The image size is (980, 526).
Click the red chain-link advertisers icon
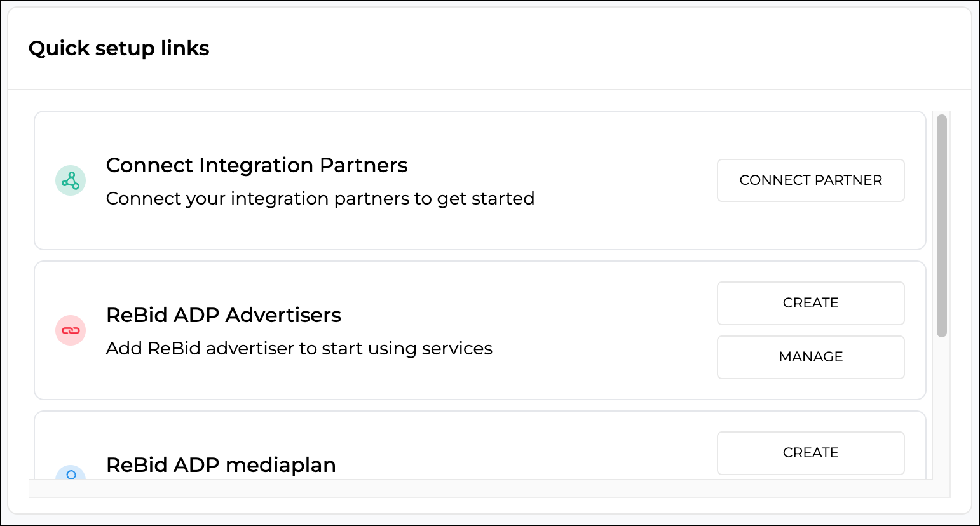71,330
